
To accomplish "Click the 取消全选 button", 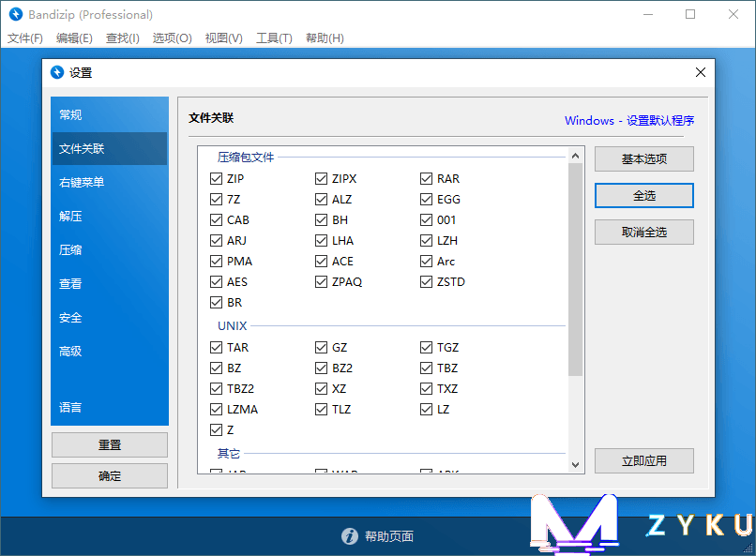I will click(x=644, y=233).
